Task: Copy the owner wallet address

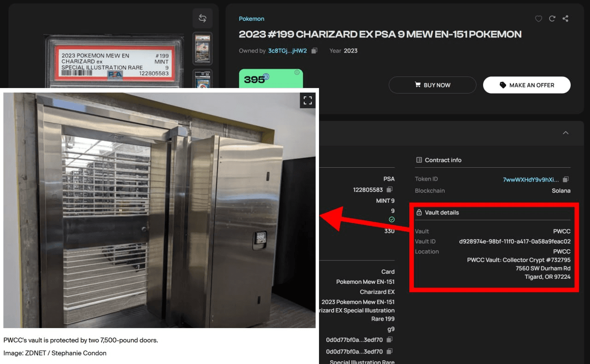Action: click(314, 51)
